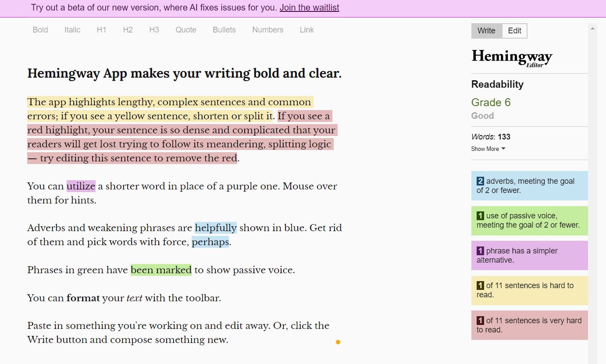
Task: Click the blue highlighted word perhaps
Action: tap(210, 242)
